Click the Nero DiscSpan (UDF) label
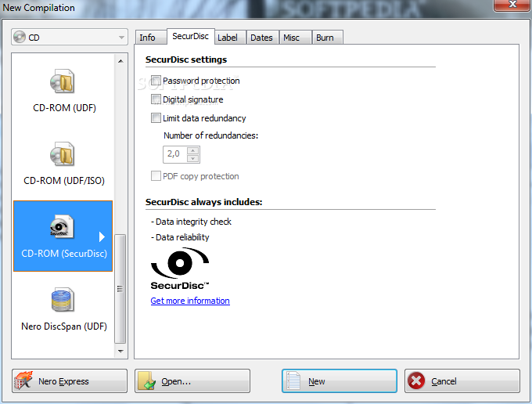Image resolution: width=532 pixels, height=404 pixels. click(64, 326)
